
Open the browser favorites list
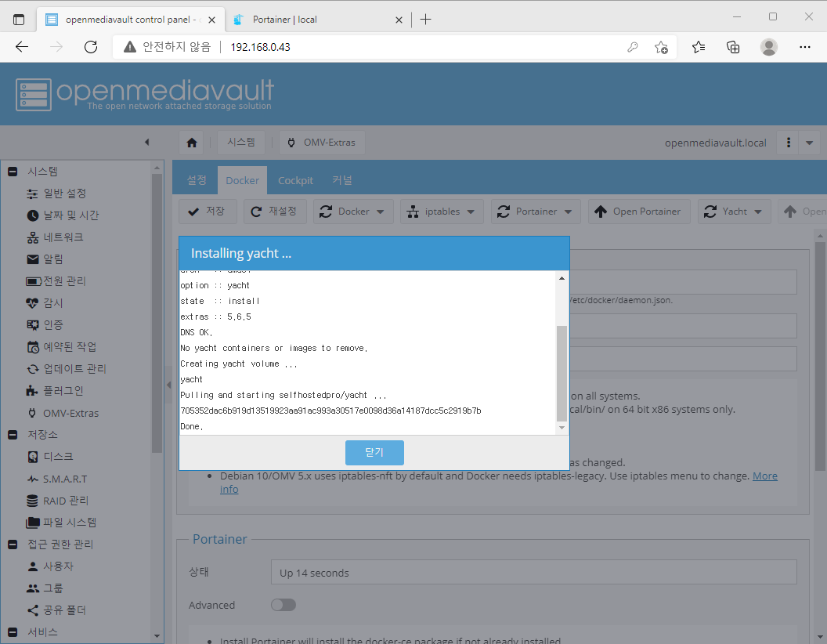coord(699,47)
